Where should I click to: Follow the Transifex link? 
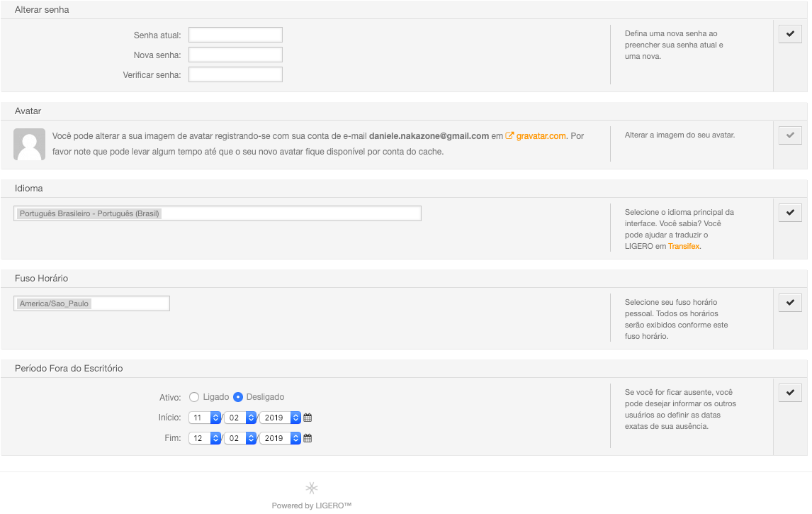pos(684,246)
